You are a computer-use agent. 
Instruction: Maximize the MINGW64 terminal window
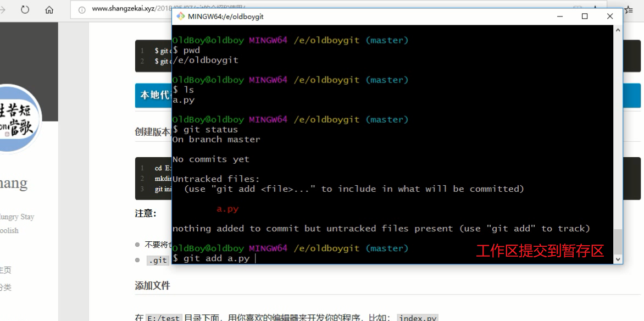point(585,16)
